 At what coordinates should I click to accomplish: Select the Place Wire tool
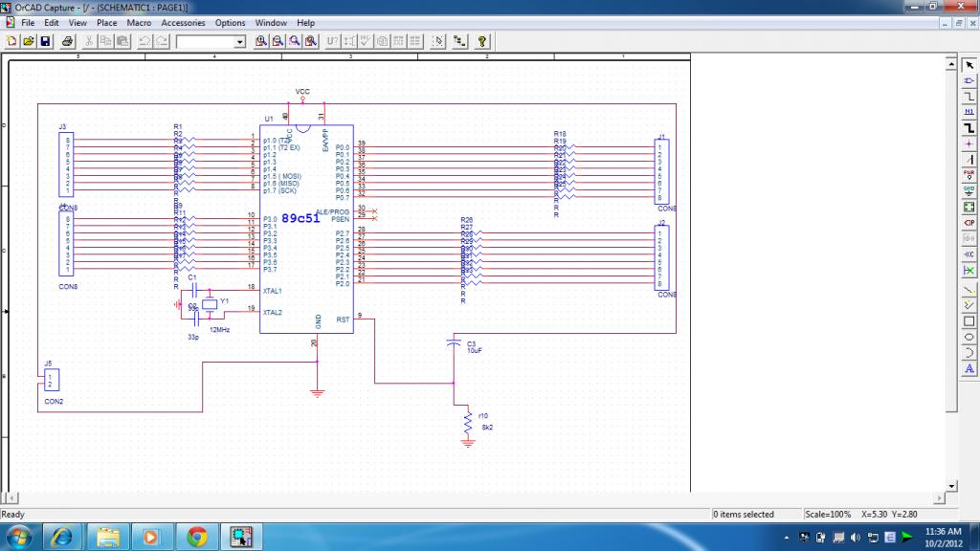(969, 97)
